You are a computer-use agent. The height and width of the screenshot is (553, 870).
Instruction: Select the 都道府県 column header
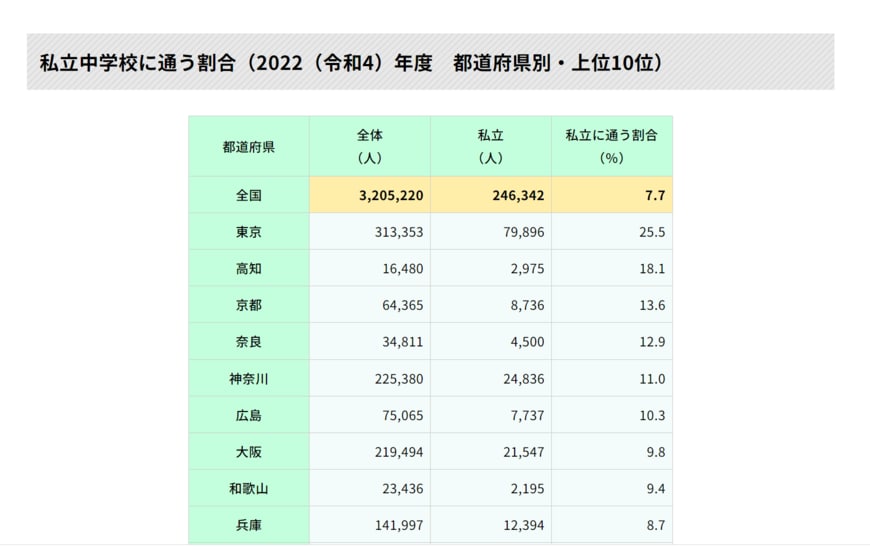tap(249, 146)
